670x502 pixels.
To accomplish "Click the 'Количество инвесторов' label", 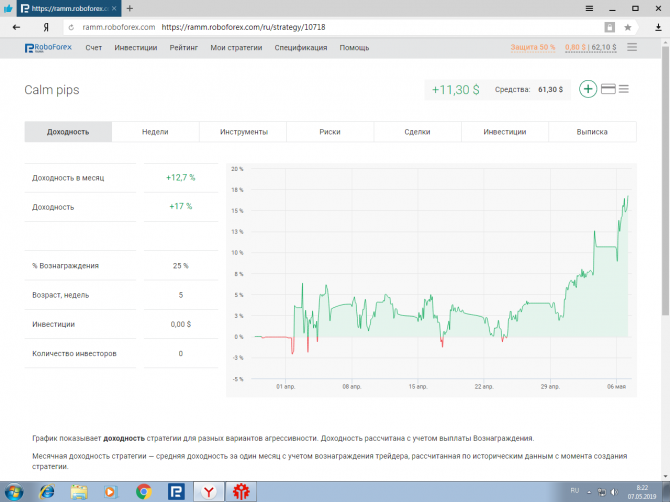I will (x=74, y=354).
